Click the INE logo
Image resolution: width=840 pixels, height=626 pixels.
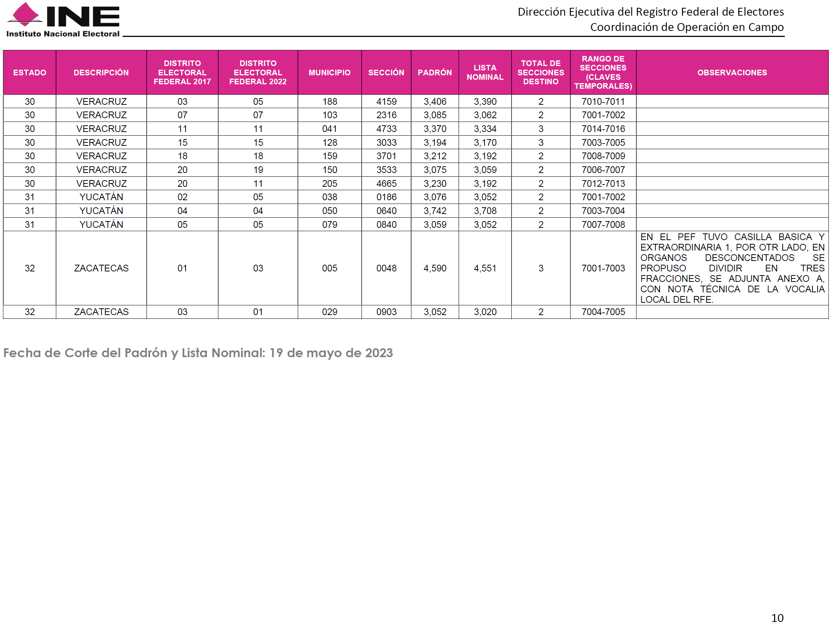click(x=63, y=20)
